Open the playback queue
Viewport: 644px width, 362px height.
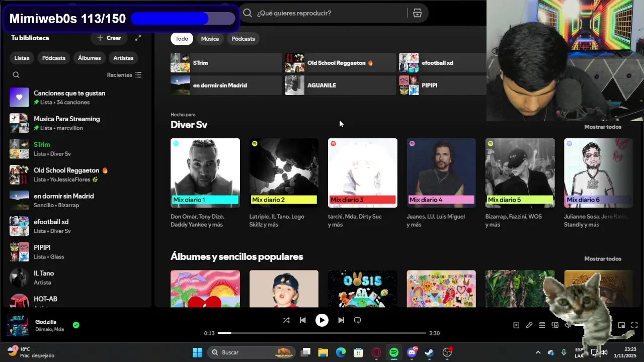pyautogui.click(x=542, y=325)
